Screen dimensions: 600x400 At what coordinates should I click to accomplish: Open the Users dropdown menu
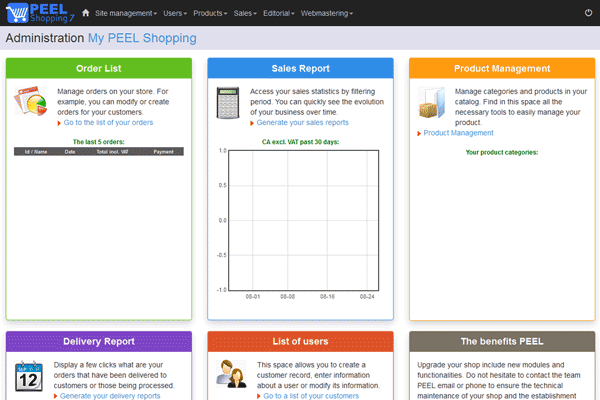coord(174,13)
